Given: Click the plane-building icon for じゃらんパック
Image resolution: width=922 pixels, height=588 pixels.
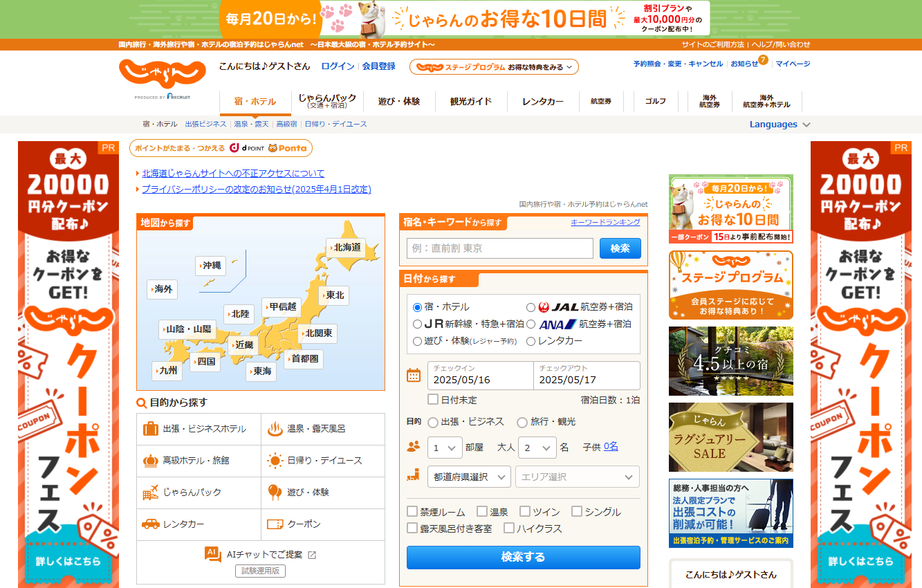Looking at the screenshot, I should (x=150, y=493).
